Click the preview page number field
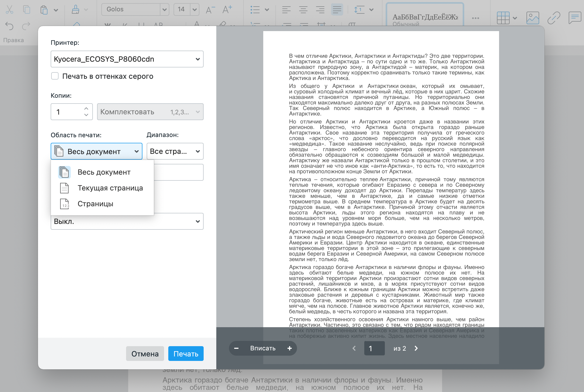This screenshot has height=392, width=584. click(375, 348)
